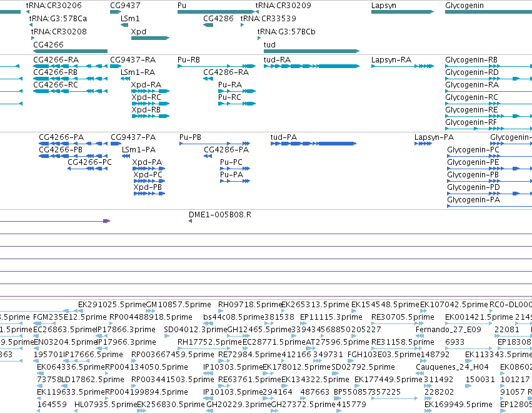Click the CG4286 gene label
This screenshot has height=414, width=532.
(x=218, y=19)
